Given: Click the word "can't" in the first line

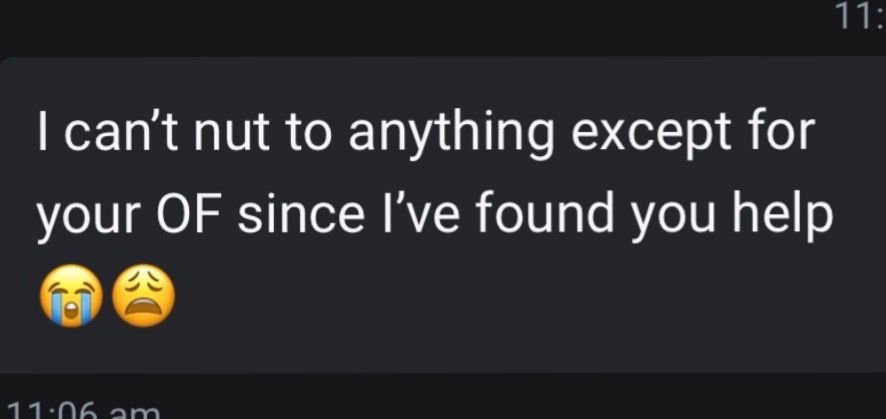Looking at the screenshot, I should coord(118,136).
